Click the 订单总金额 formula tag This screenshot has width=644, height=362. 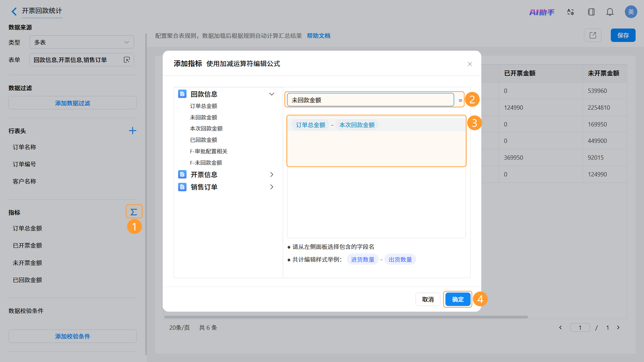point(310,125)
